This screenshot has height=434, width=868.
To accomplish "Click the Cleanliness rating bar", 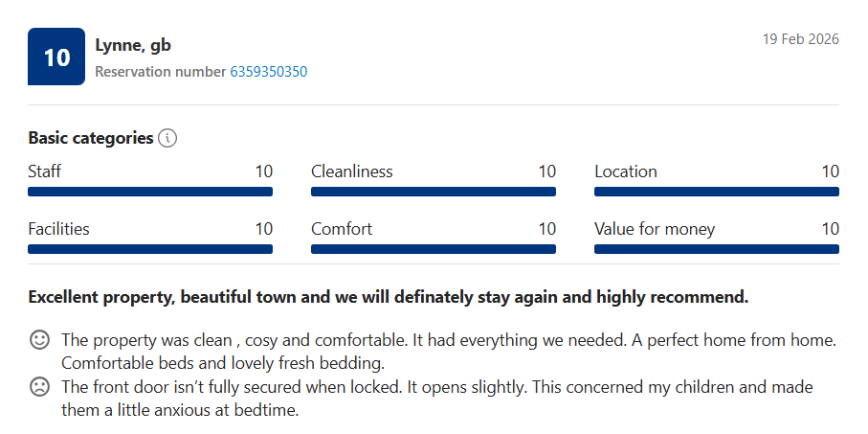I will pos(434,192).
